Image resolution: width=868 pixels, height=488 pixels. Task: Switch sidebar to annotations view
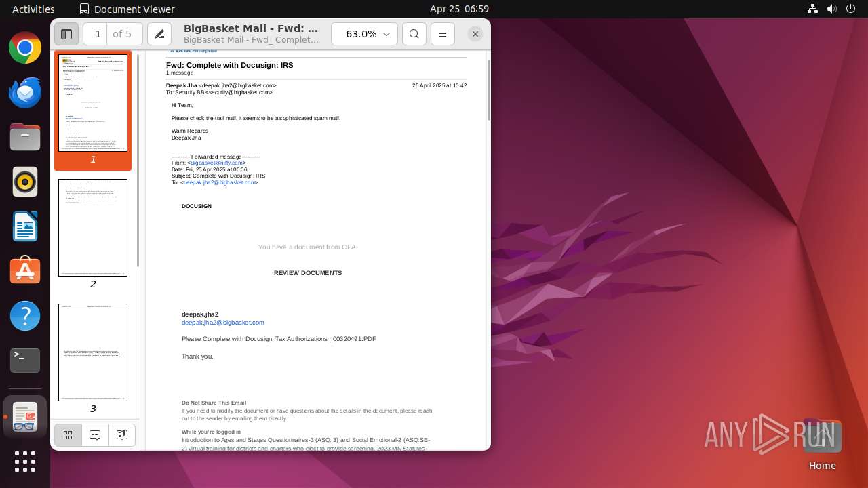95,435
